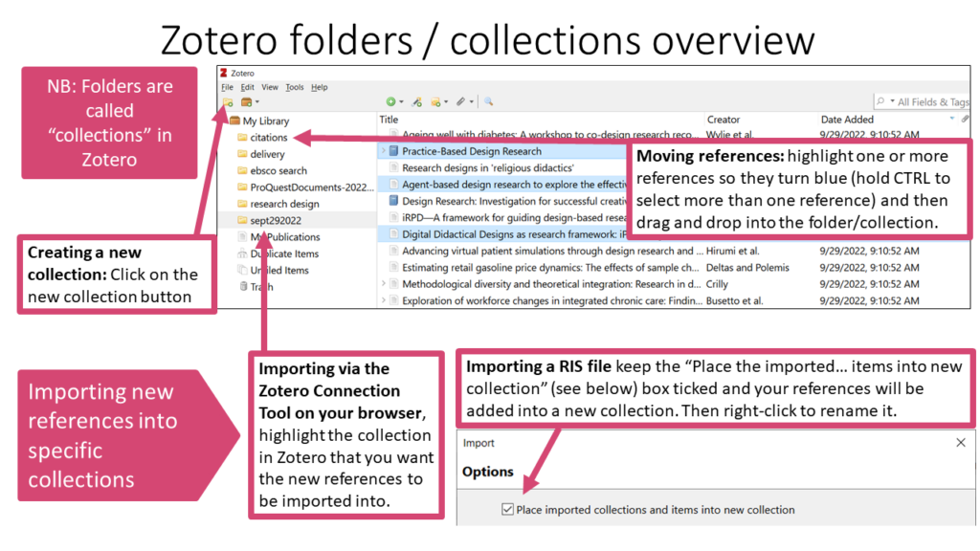
Task: Deselect the Practice-Based Design Research row
Action: point(498,149)
